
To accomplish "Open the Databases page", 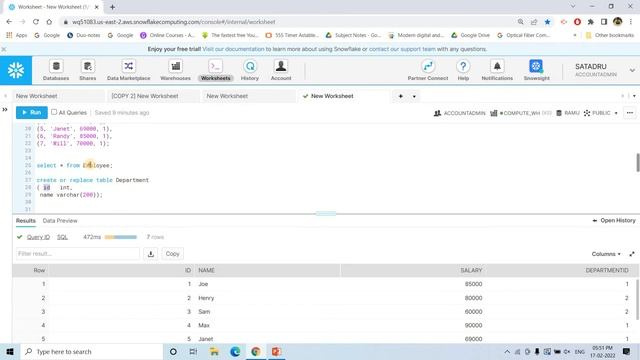I will 56,70.
